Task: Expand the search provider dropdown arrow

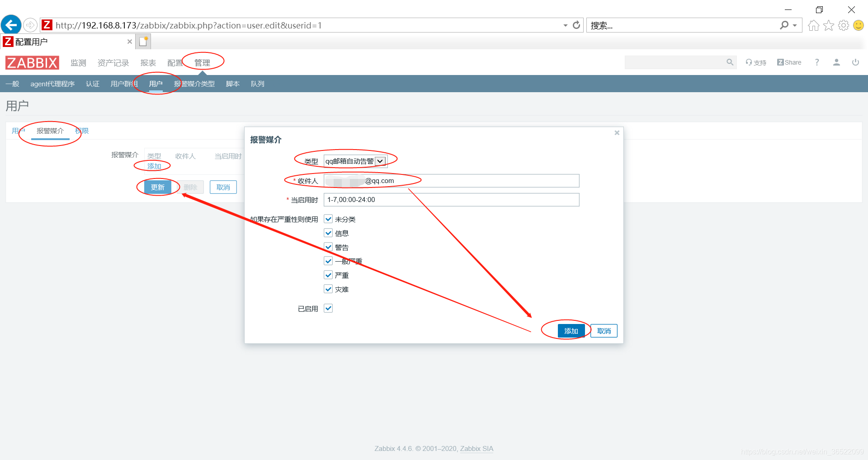Action: point(795,25)
